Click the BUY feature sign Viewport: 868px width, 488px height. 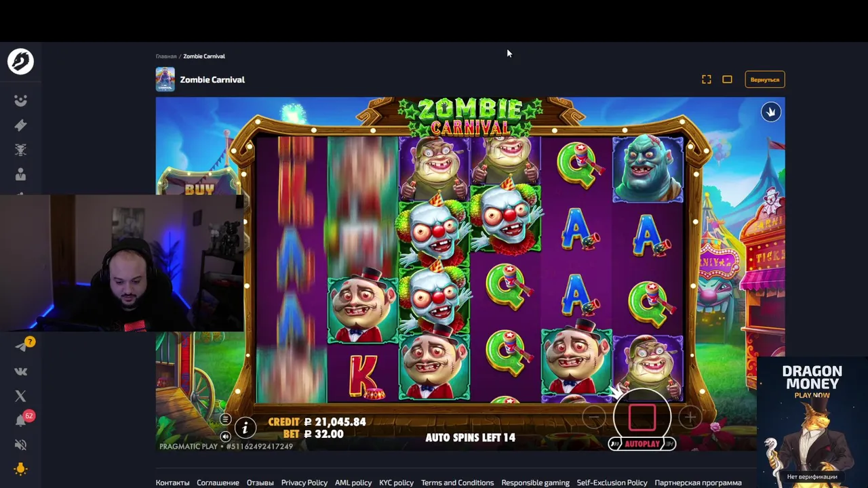point(199,189)
